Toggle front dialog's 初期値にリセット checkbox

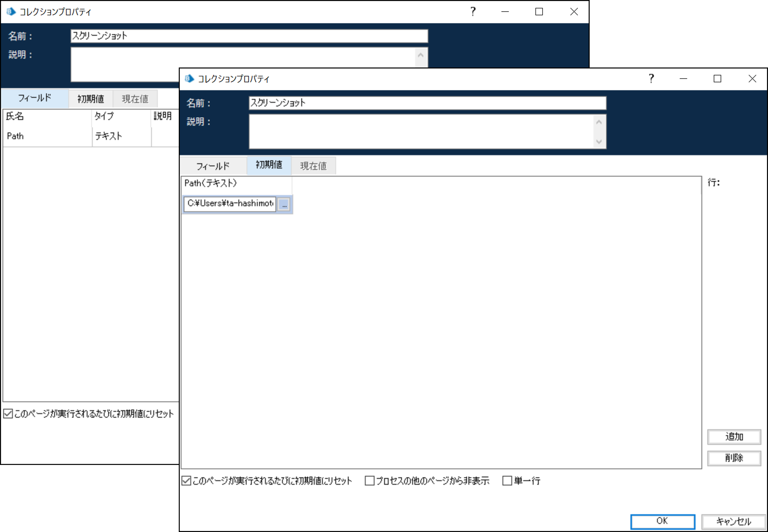pos(187,481)
